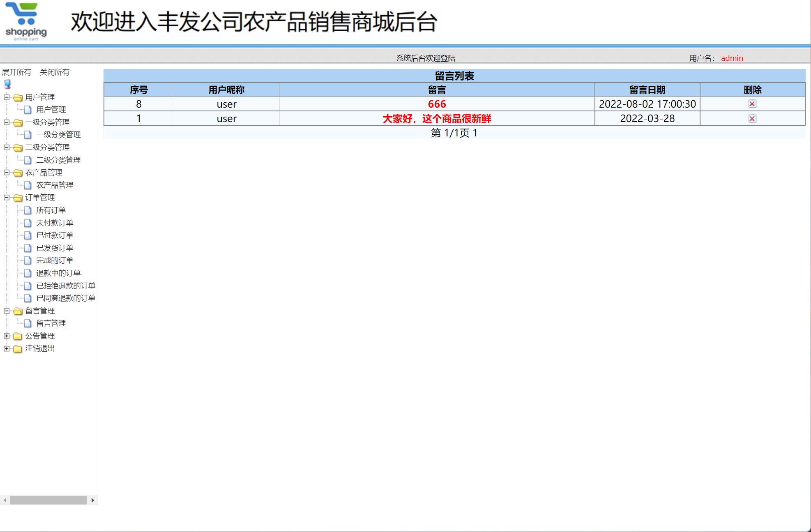Open the admin username link
The image size is (811, 532).
pyautogui.click(x=732, y=58)
